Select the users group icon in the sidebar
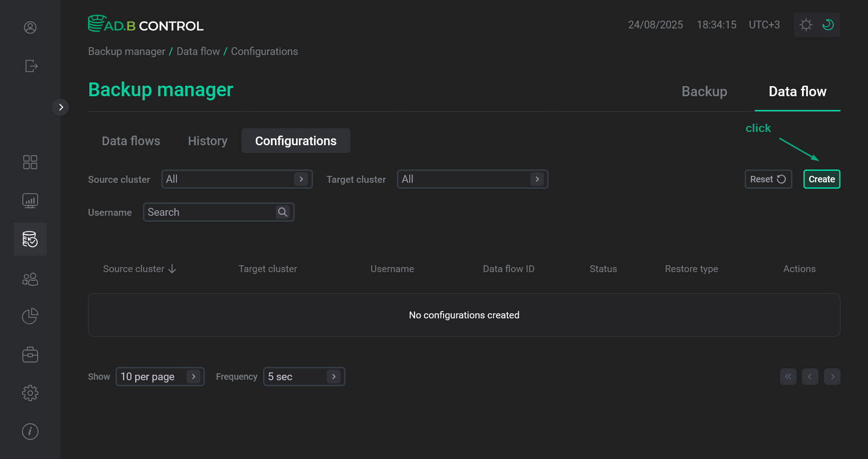 (x=30, y=279)
